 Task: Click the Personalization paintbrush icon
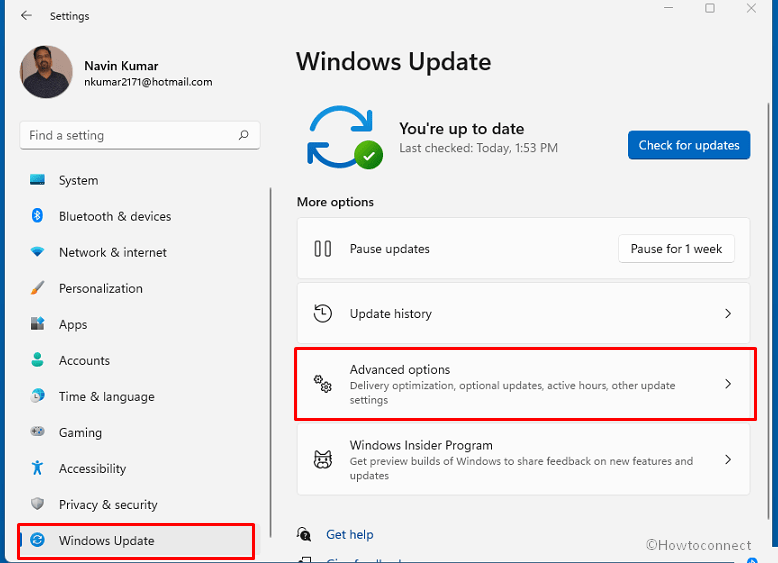[x=37, y=288]
